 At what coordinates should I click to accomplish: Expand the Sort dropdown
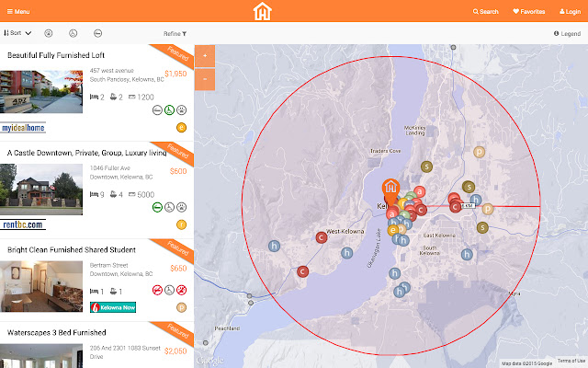point(18,33)
